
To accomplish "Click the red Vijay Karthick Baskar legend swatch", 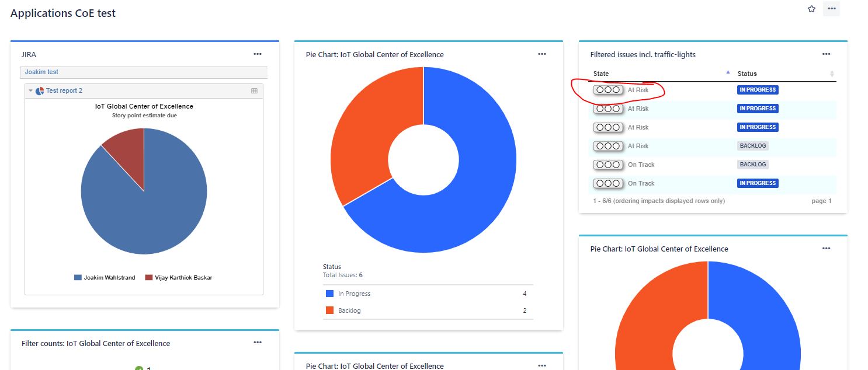I will point(148,278).
